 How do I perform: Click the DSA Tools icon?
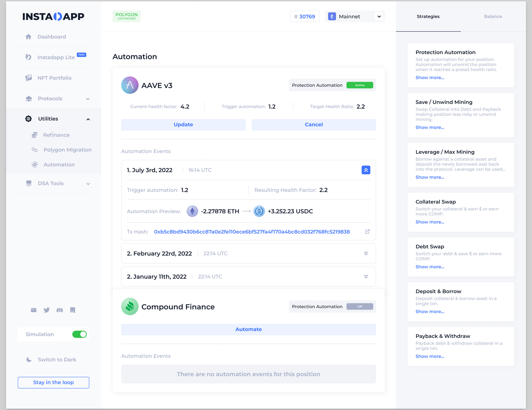(29, 183)
